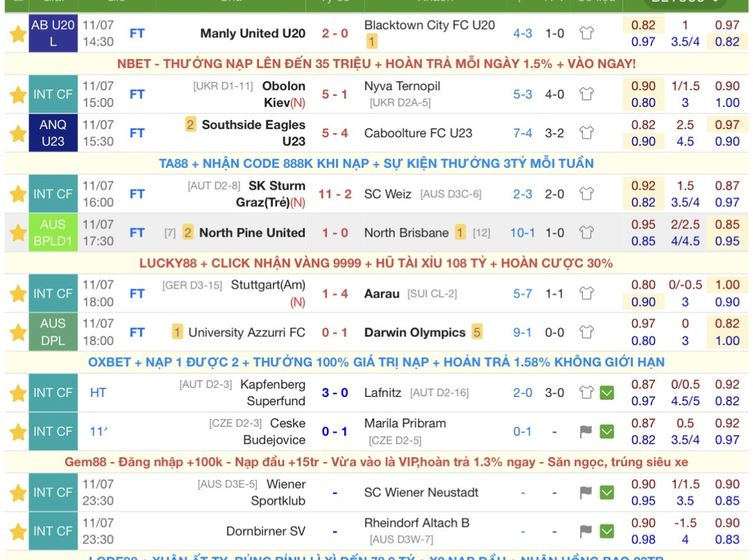The width and height of the screenshot is (753, 560).
Task: Toggle favorite star for Manly United U20 match
Action: coord(17,34)
